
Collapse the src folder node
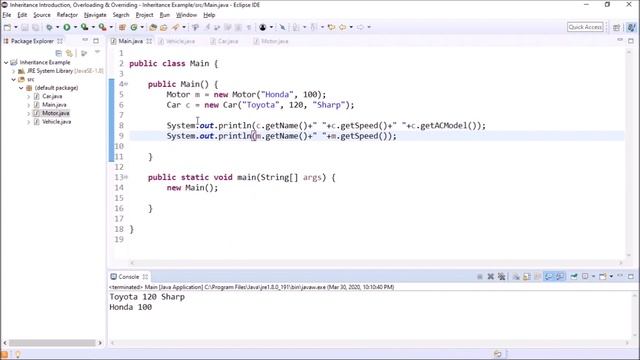point(13,80)
